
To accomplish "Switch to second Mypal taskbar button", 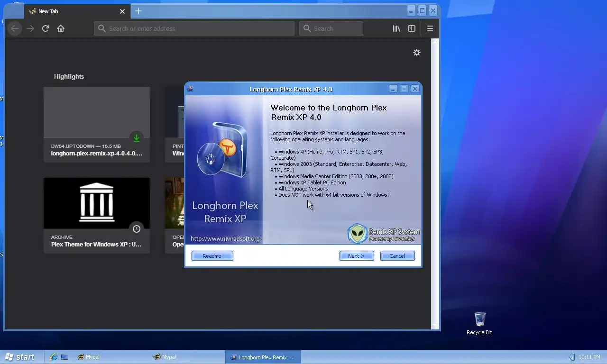I will (187, 357).
